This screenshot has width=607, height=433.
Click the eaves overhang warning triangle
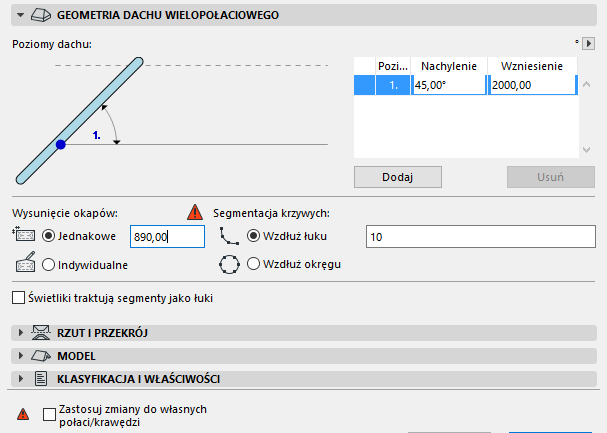pos(195,212)
